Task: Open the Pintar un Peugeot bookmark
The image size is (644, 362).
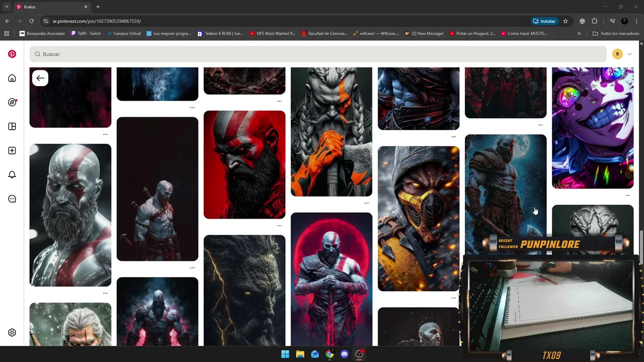Action: (472, 34)
